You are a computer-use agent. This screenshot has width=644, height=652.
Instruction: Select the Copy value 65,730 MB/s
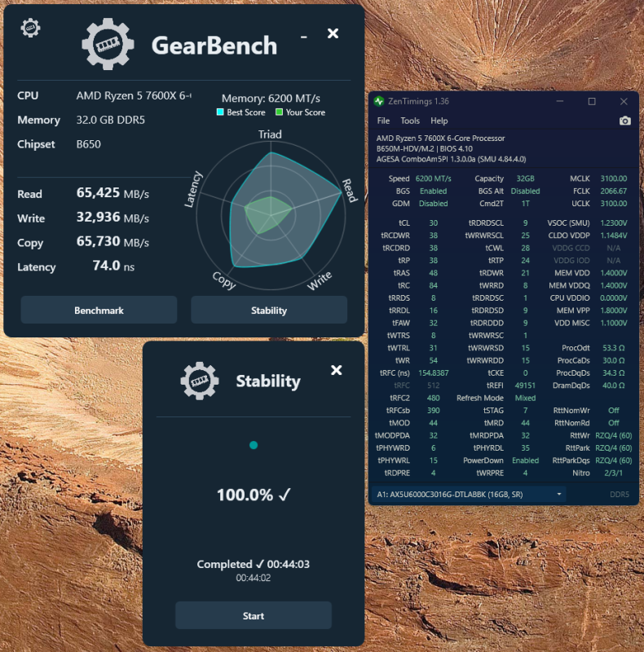[x=112, y=241]
